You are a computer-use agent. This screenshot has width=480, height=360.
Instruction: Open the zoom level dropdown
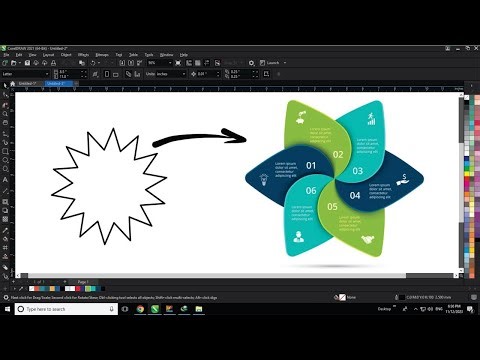point(170,63)
